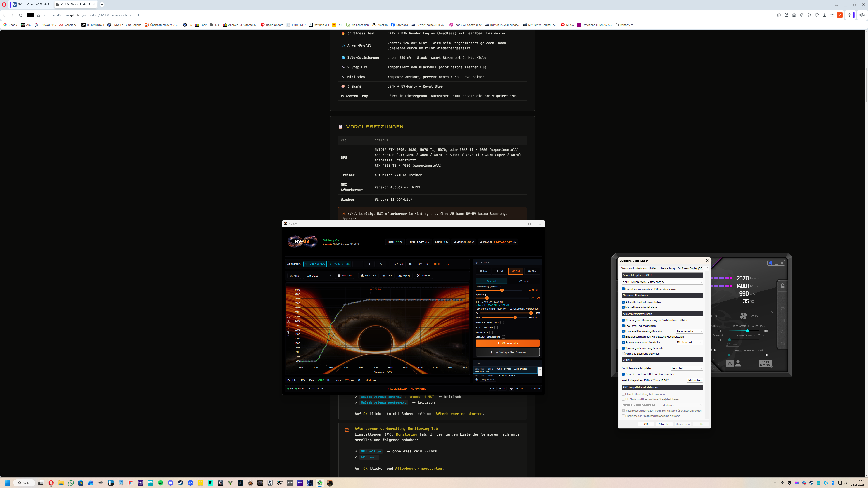Uncheck Automatisch mit Windows starten

point(623,302)
